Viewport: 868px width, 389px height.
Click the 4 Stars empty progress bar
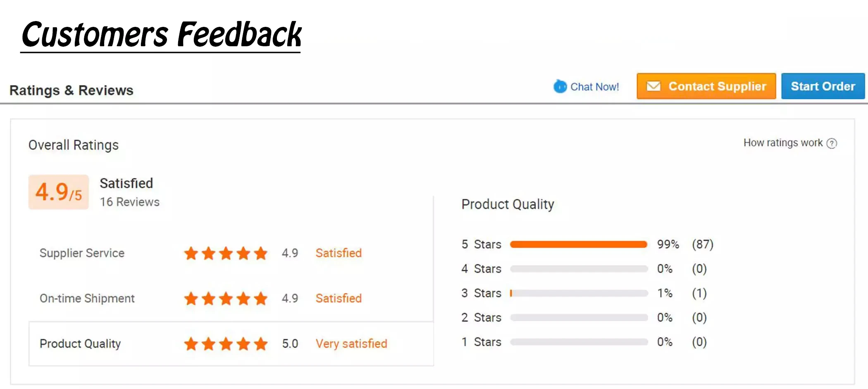(x=579, y=269)
